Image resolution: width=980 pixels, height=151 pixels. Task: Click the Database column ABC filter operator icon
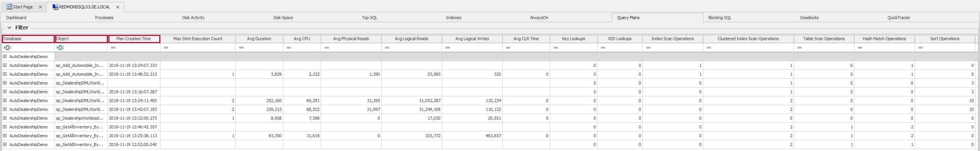click(7, 48)
